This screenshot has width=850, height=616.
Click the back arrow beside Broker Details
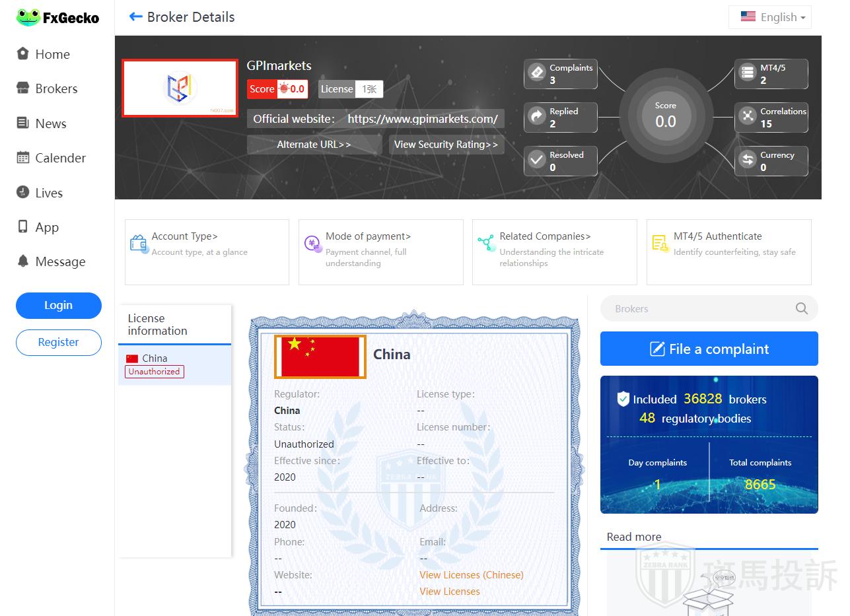click(x=136, y=17)
